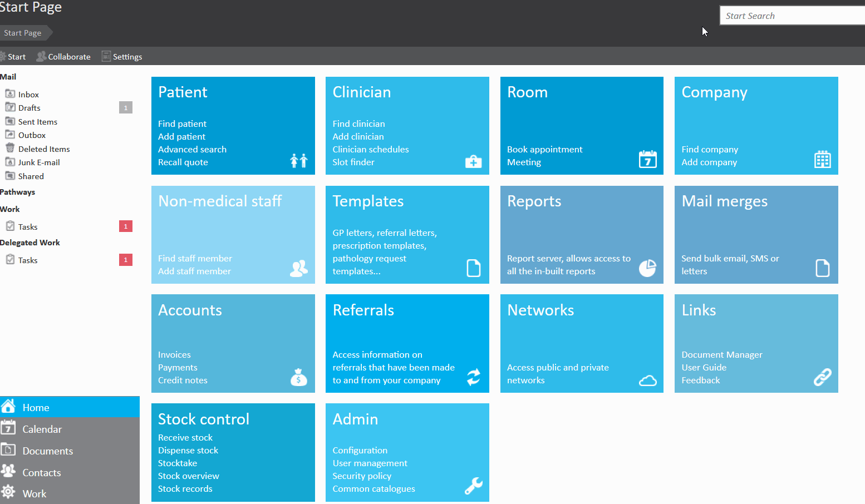
Task: Click the Find patient link
Action: [182, 123]
